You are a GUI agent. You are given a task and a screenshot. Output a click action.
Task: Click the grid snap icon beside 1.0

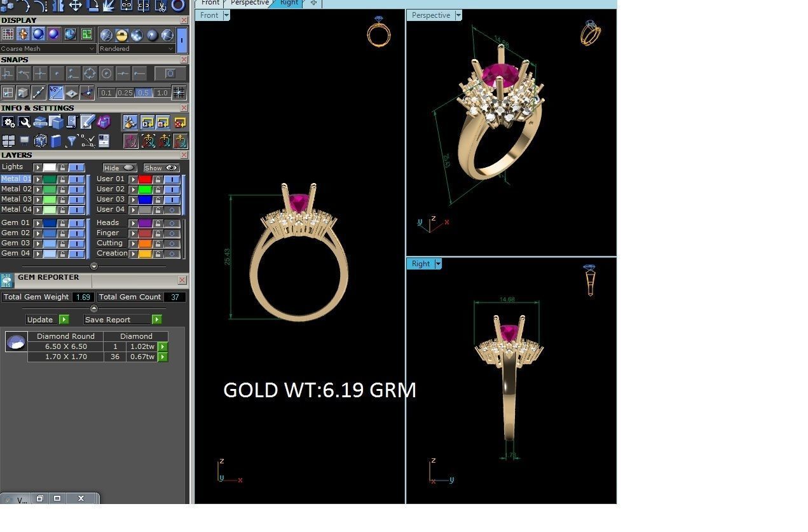179,93
